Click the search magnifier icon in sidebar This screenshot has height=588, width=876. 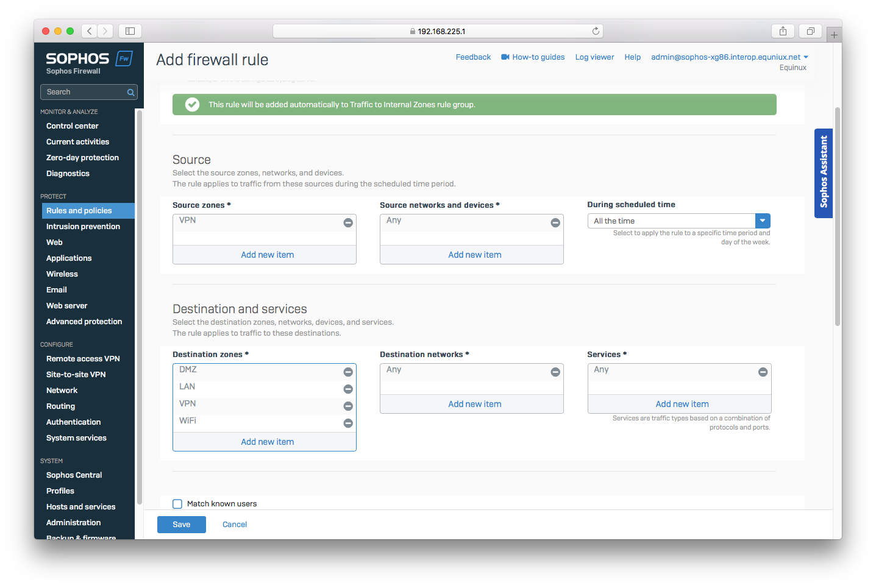(x=130, y=91)
